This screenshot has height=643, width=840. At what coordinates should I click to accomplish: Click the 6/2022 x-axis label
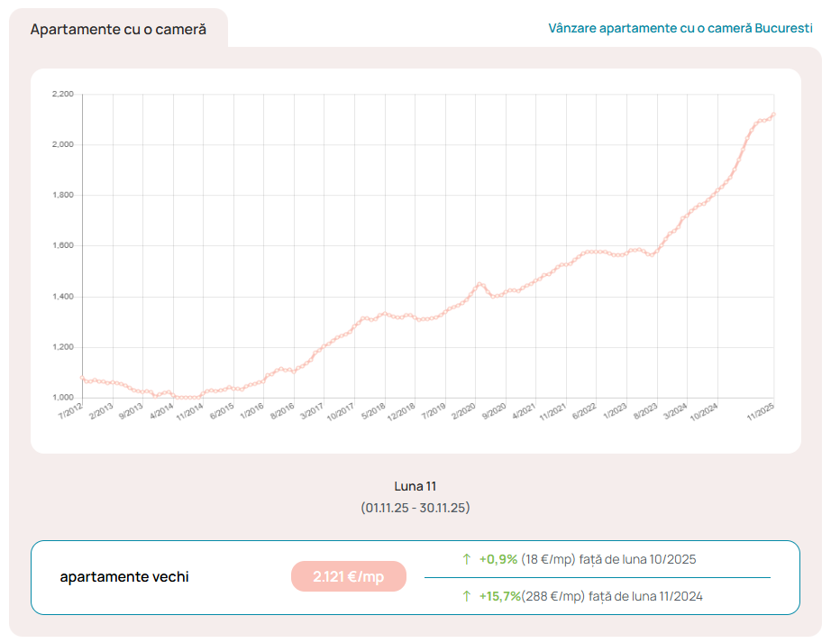click(583, 411)
